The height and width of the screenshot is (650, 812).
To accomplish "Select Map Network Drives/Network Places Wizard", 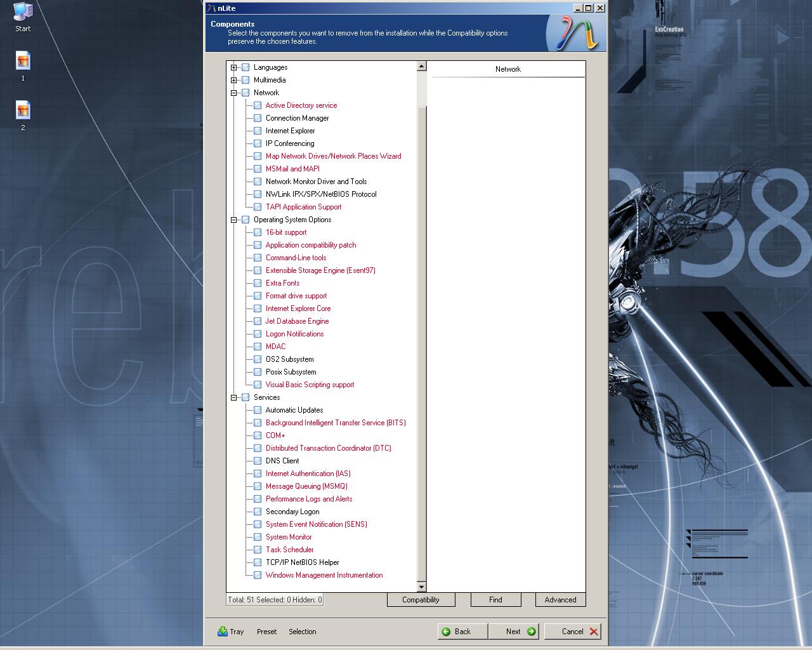I will (333, 156).
